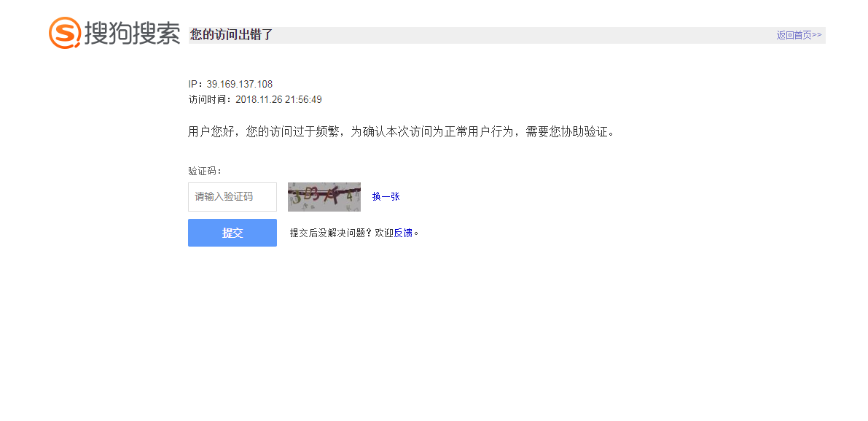Click the 欢迎 word before 反馈

coord(384,233)
